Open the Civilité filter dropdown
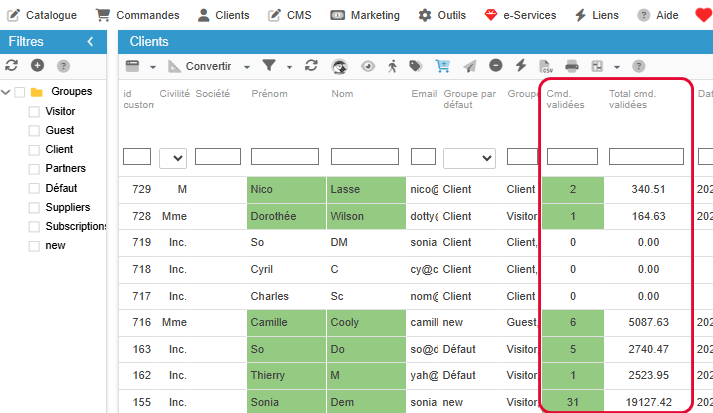 point(173,158)
